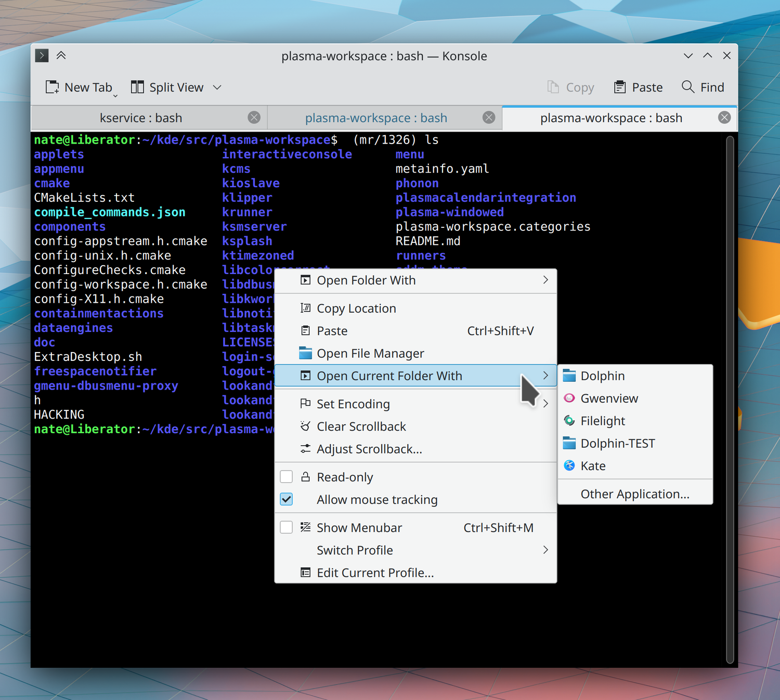Enable the Read-only checkbox
The image size is (780, 700).
point(287,477)
